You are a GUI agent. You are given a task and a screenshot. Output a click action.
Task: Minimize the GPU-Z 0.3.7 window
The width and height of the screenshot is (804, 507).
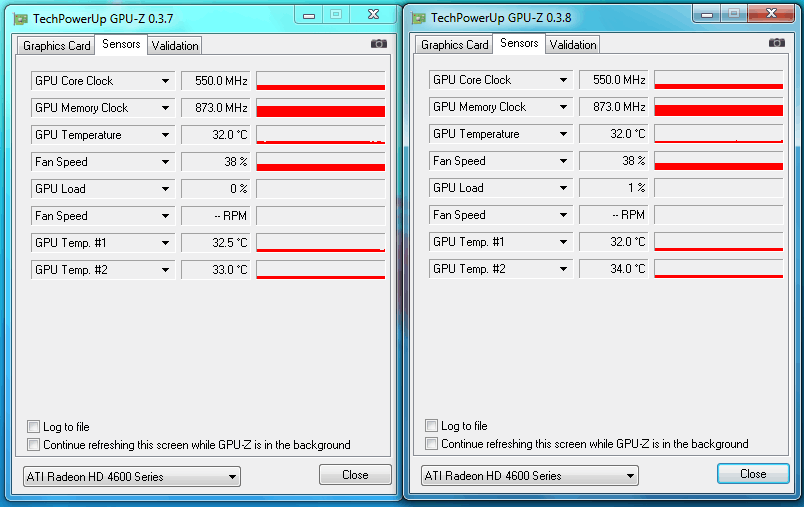309,15
